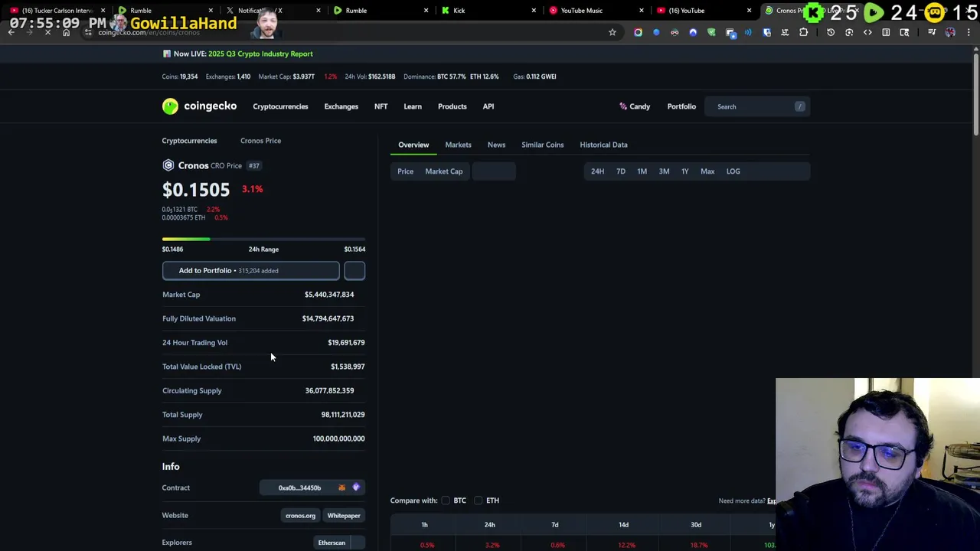980x551 pixels.
Task: Switch to the News tab
Action: coord(496,145)
